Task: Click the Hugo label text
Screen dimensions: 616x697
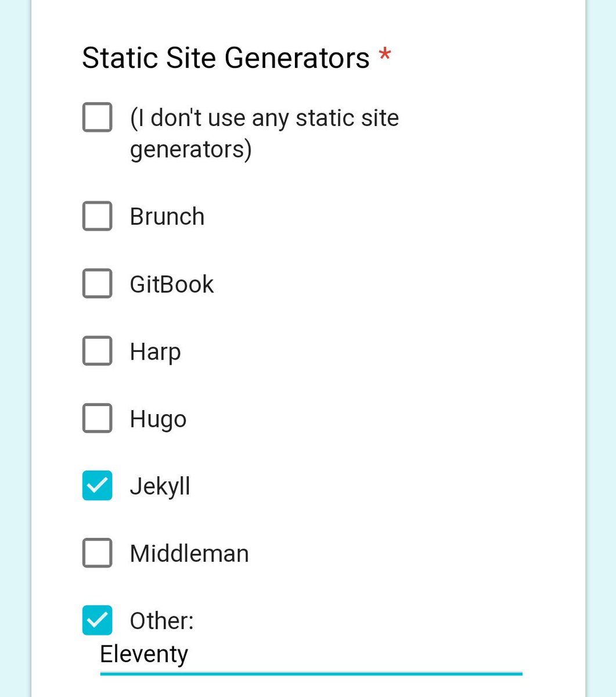Action: [x=158, y=420]
